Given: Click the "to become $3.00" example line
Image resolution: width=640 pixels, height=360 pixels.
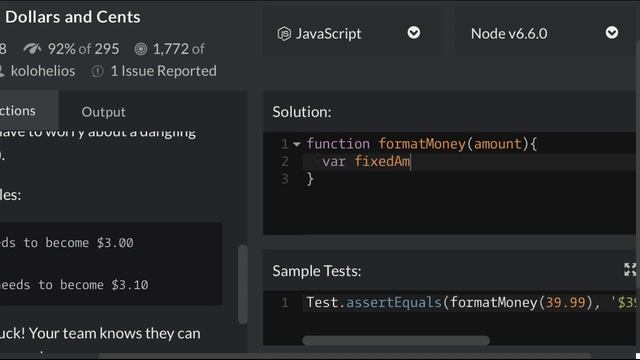Looking at the screenshot, I should (x=78, y=243).
